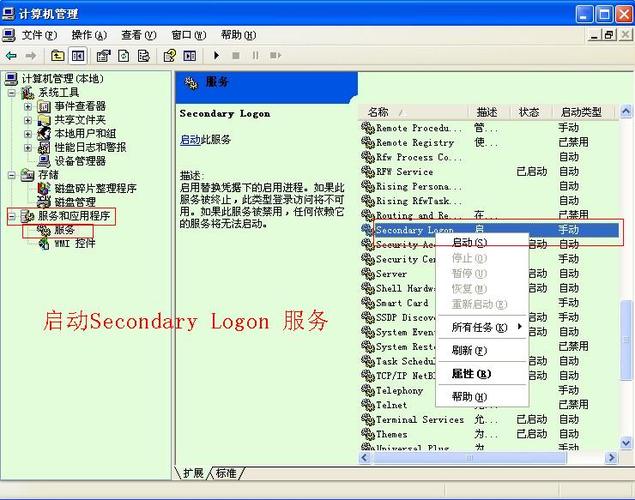Expand the 本地用户和组 tree node

[x=28, y=134]
